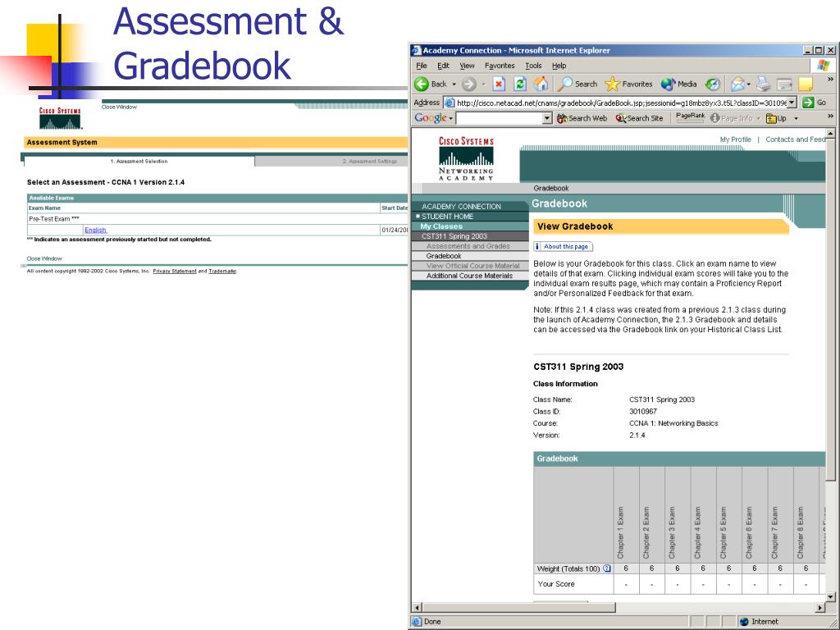Open the Tools menu
Screen dimensions: 840x630
(x=533, y=66)
